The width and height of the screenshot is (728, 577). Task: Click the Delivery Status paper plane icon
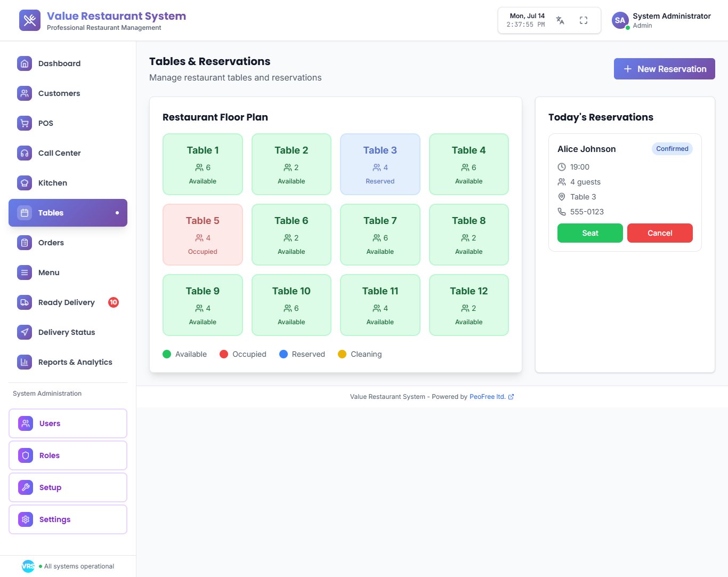tap(25, 332)
